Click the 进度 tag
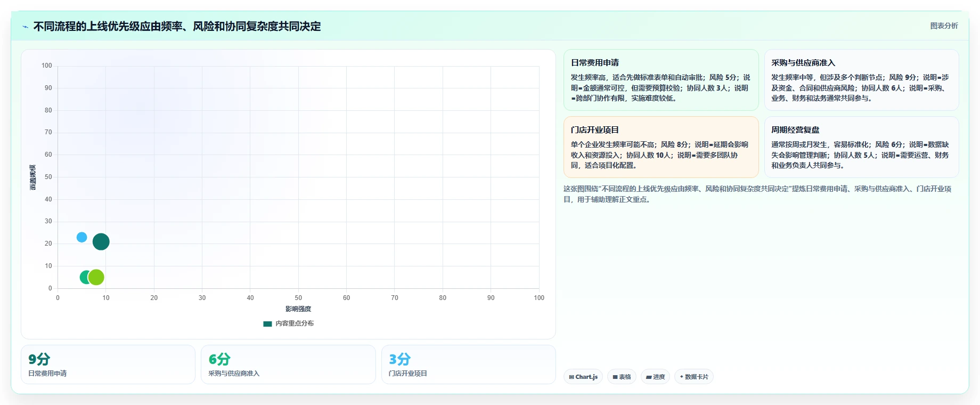 pyautogui.click(x=655, y=377)
